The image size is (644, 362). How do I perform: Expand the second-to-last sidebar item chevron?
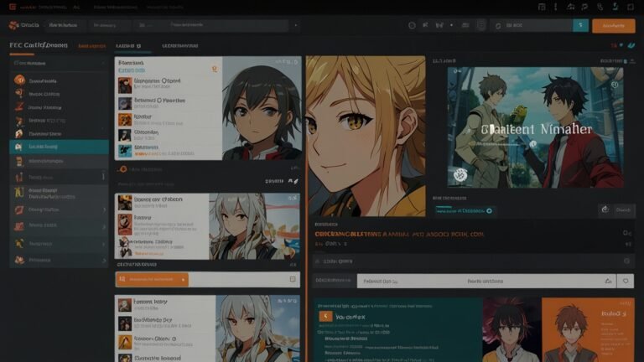pos(104,244)
